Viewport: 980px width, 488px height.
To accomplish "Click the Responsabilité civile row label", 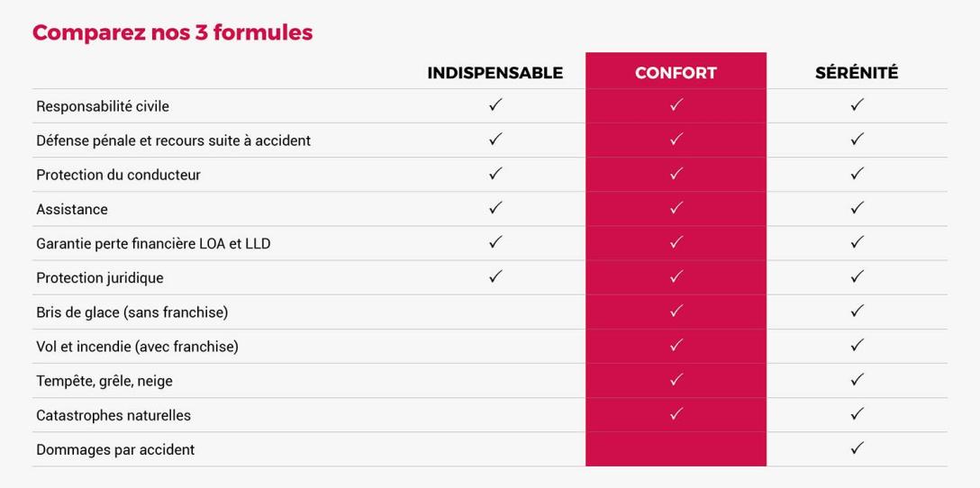I will click(103, 106).
